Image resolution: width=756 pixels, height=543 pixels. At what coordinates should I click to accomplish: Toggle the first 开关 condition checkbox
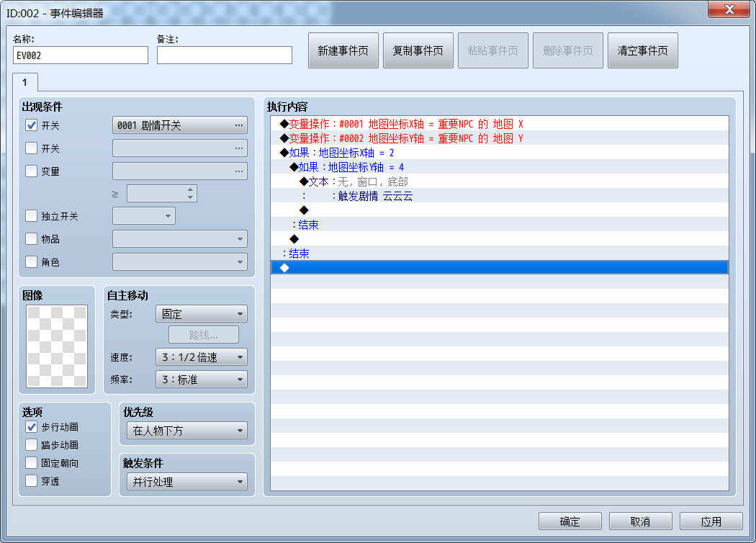tap(32, 125)
